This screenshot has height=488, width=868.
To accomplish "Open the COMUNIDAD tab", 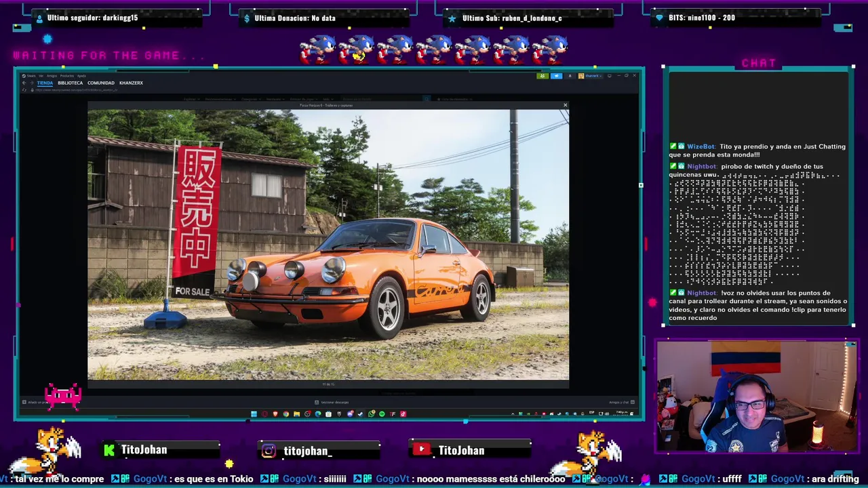I will tap(101, 83).
